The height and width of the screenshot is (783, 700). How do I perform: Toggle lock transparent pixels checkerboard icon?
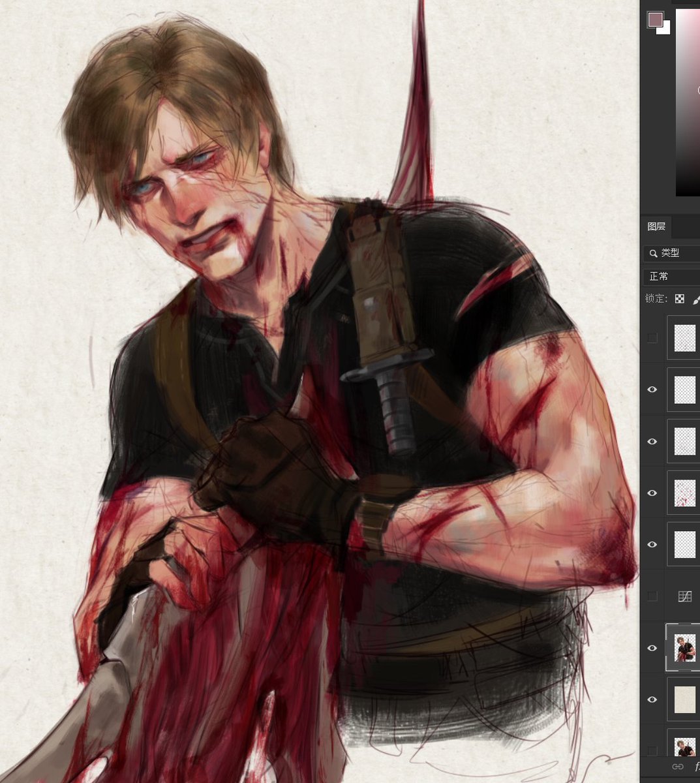(x=680, y=299)
